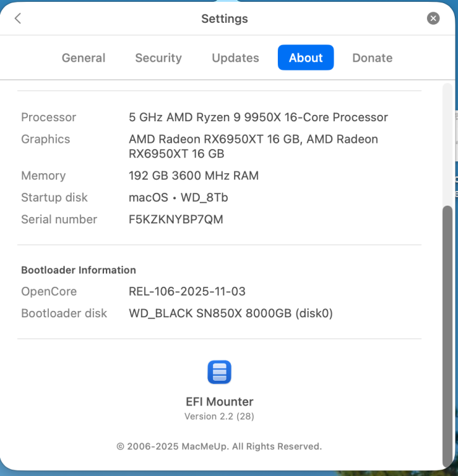Click the Graphics label
Image resolution: width=458 pixels, height=476 pixels.
coord(46,139)
